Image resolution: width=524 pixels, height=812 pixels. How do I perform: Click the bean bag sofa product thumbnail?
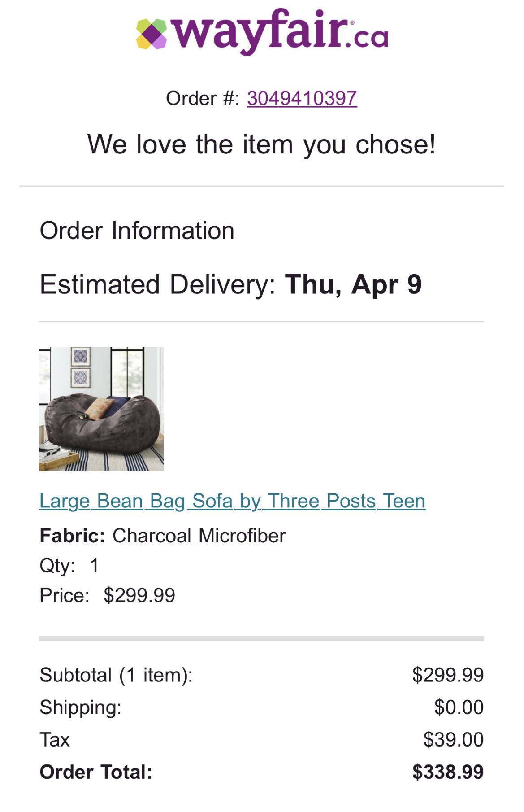click(x=101, y=409)
